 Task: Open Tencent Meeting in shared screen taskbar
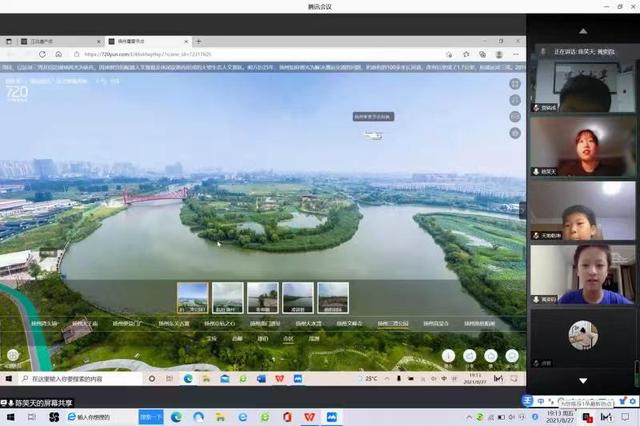click(298, 379)
